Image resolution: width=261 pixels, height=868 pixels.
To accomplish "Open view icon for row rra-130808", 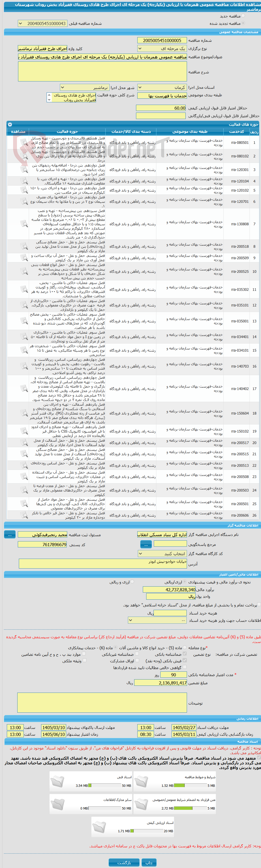I will point(24,224).
